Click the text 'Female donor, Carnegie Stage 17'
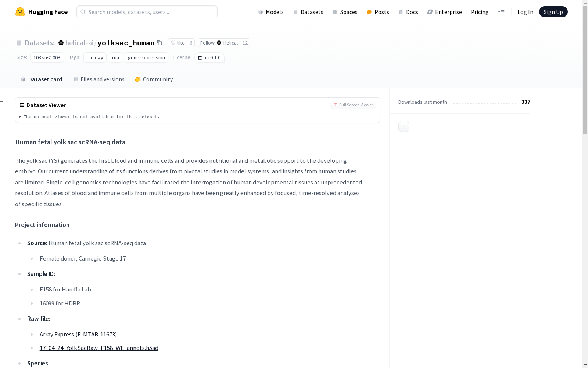The width and height of the screenshot is (588, 368). [83, 258]
